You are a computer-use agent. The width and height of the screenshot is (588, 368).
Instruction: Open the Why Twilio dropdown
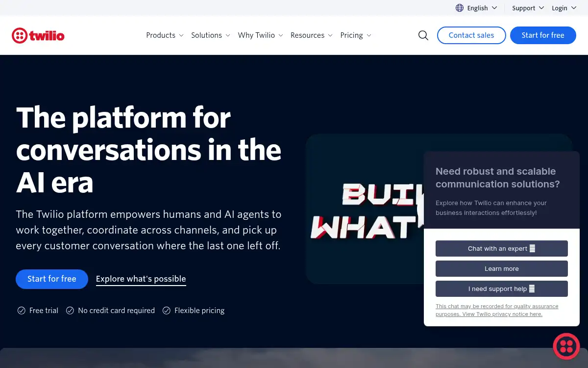point(261,35)
